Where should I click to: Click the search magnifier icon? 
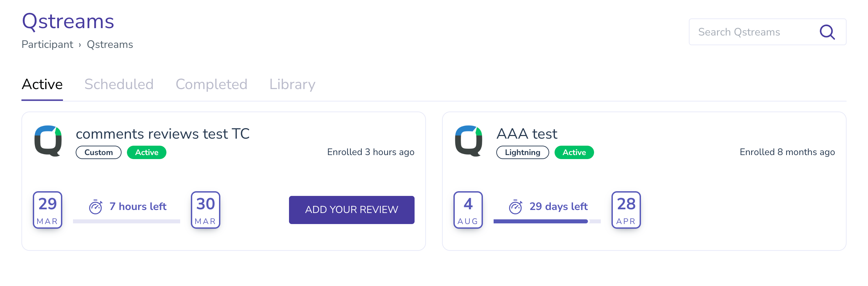827,32
